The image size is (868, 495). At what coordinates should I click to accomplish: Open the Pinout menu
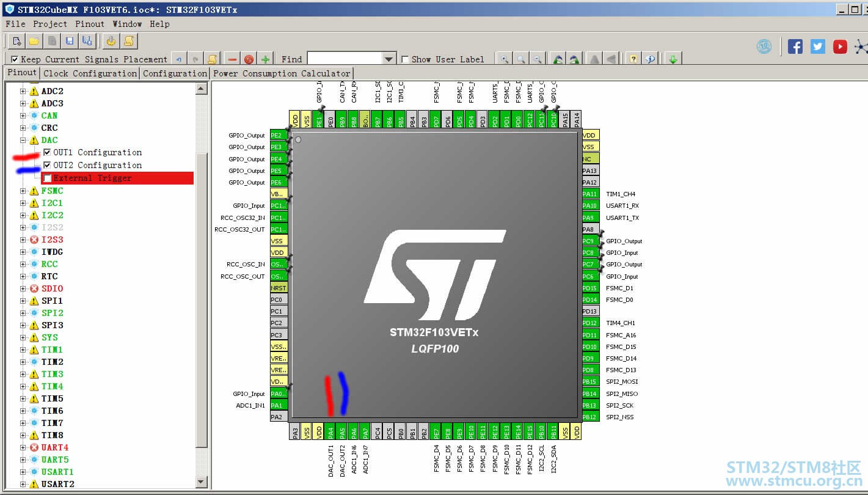pyautogui.click(x=90, y=24)
